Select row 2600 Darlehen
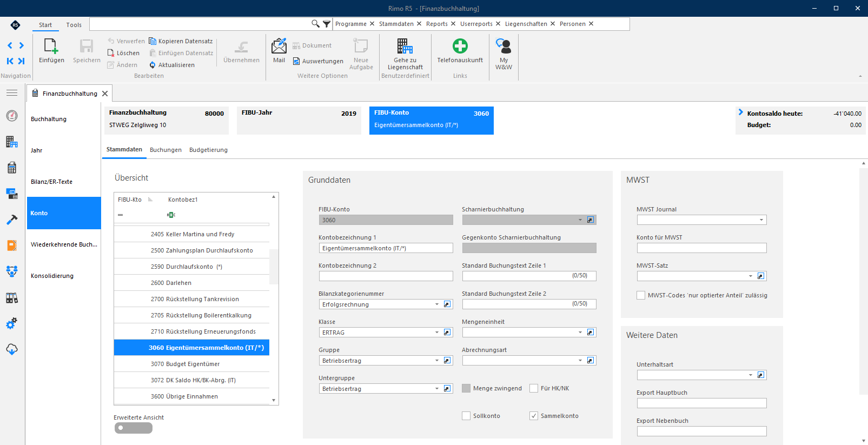This screenshot has width=868, height=445. pyautogui.click(x=191, y=283)
